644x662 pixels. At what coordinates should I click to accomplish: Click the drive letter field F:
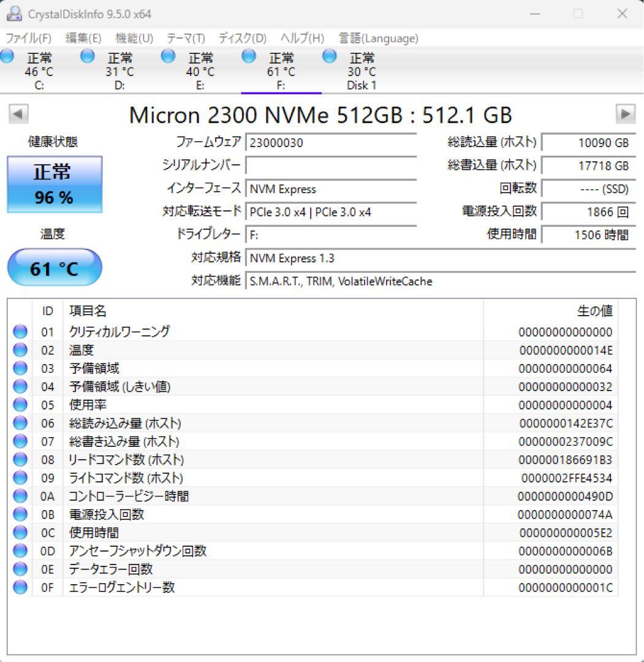coord(331,235)
